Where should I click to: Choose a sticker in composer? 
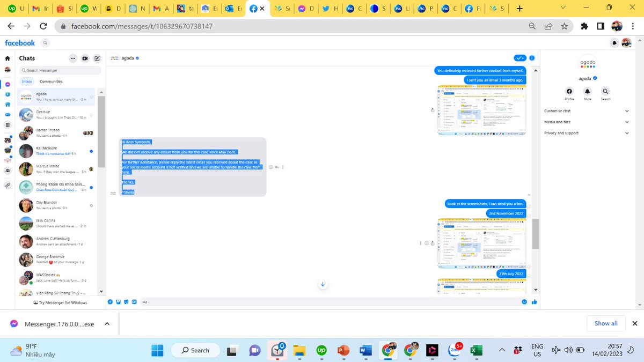click(x=126, y=302)
